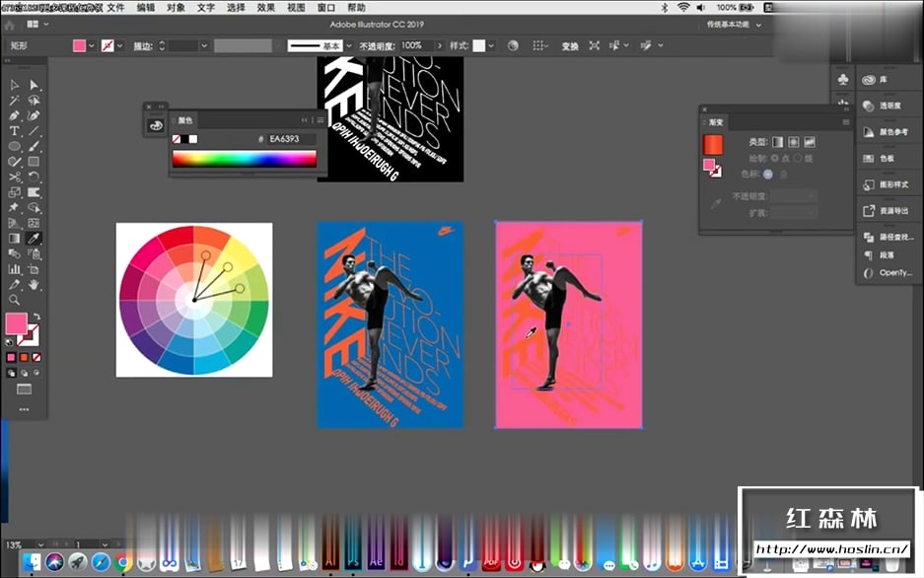Select the Perspective Grid tool
Image resolution: width=924 pixels, height=578 pixels.
click(14, 223)
